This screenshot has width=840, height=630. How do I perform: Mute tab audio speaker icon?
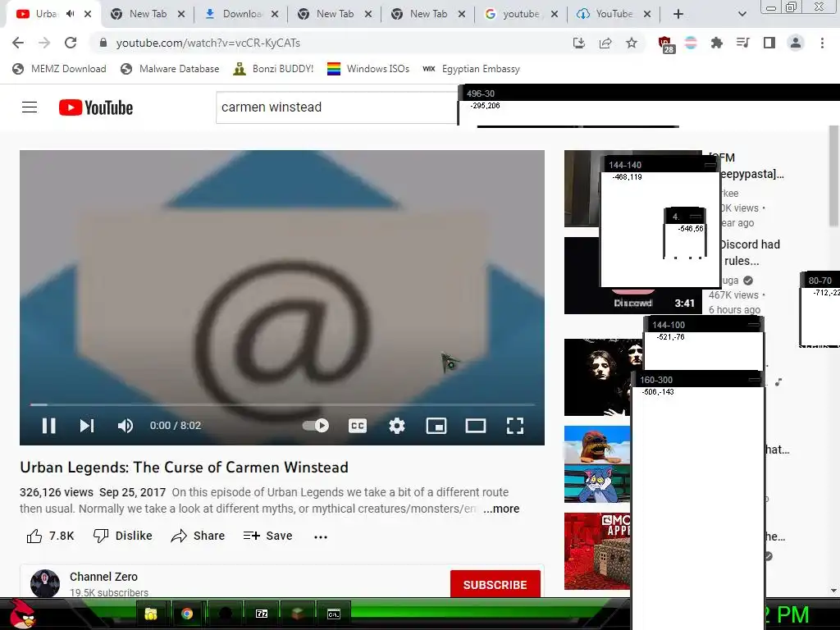(71, 14)
